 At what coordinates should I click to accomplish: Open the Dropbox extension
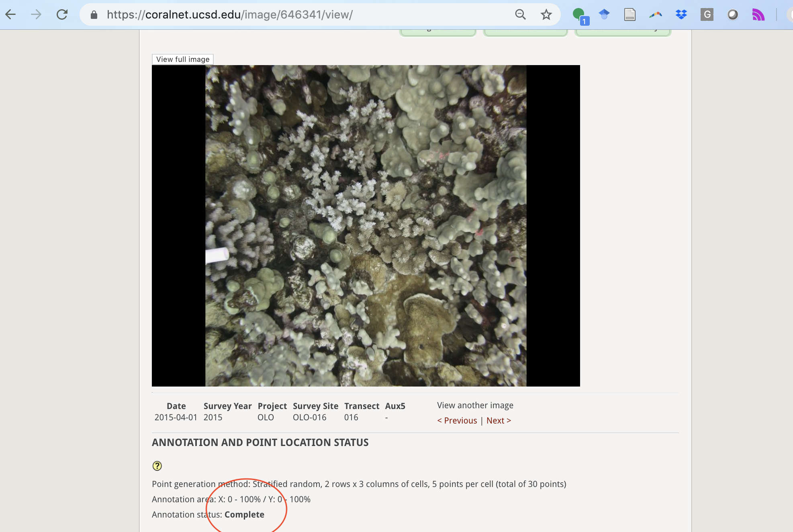(681, 15)
